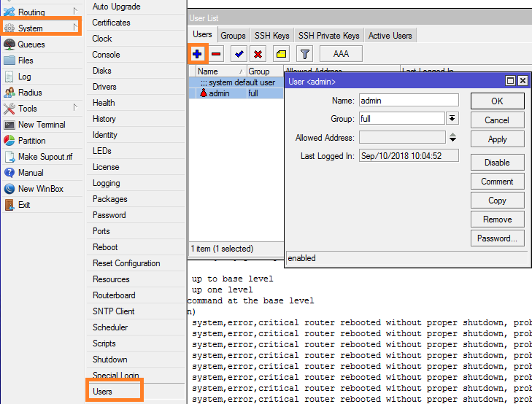Click the Apply button
Screen dimensions: 532x404
[x=497, y=139]
